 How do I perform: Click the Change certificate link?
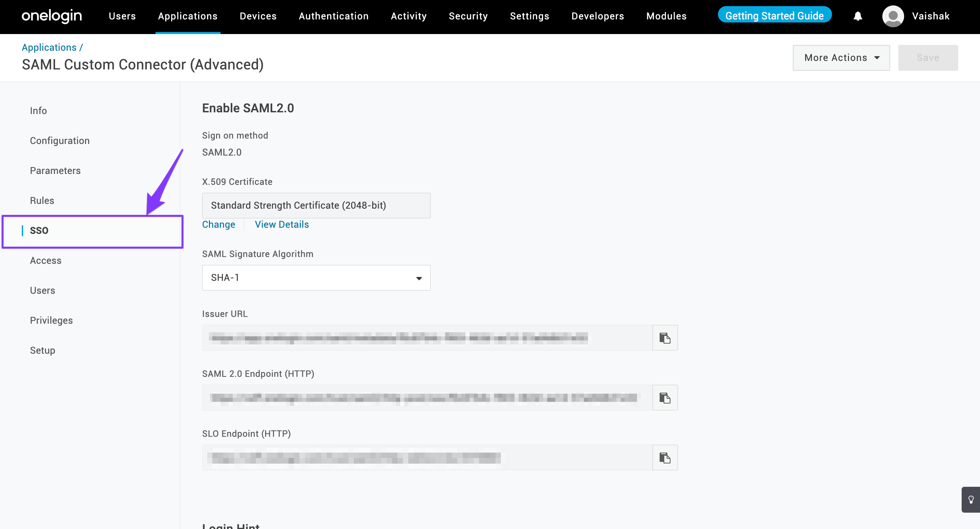coord(218,225)
